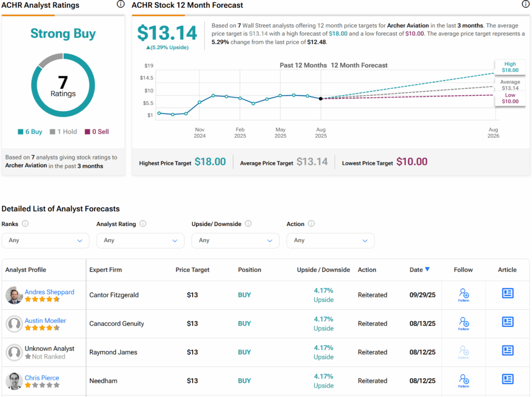Click the Upside/Downside filter info icon

coord(248,224)
